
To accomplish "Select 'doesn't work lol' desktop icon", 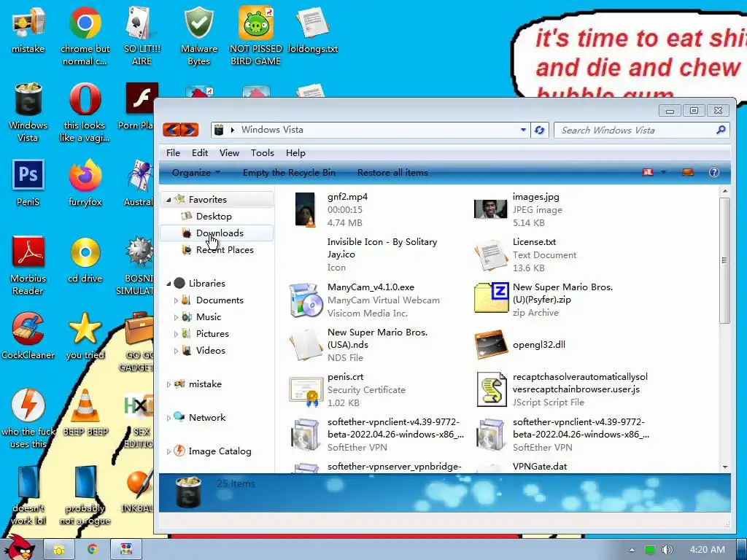I will (28, 495).
